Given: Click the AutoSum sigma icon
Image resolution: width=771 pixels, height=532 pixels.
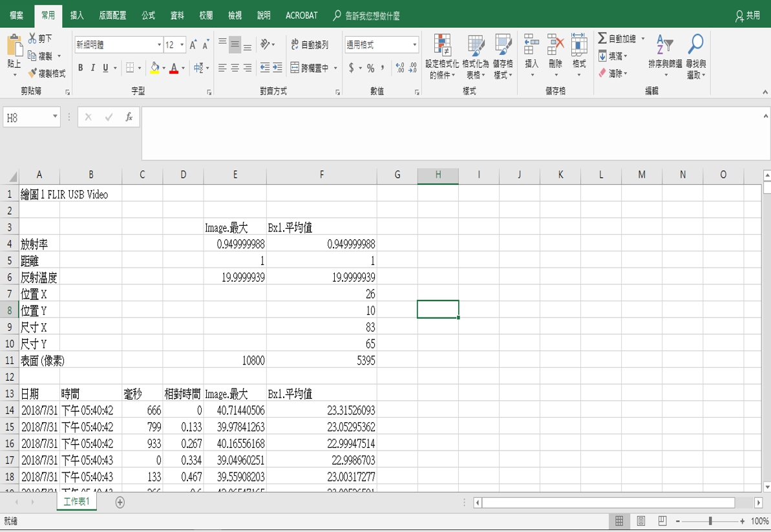Looking at the screenshot, I should (x=602, y=39).
